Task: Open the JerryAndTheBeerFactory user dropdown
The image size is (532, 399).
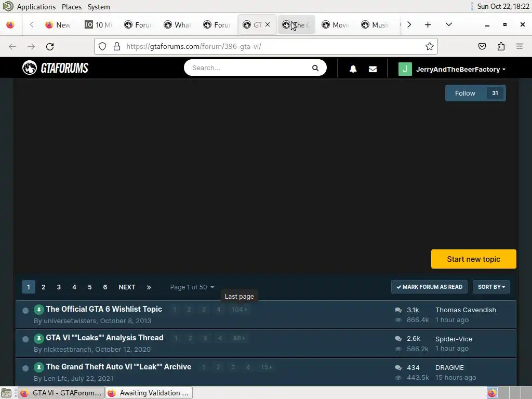Action: (461, 69)
